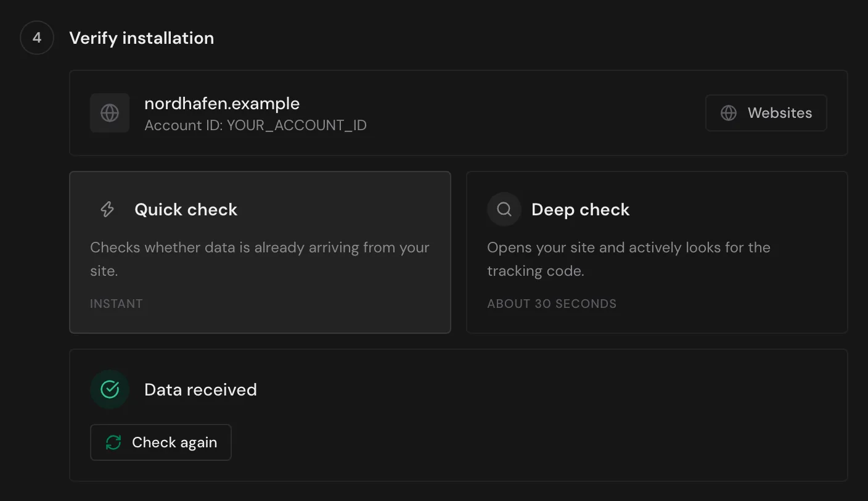Image resolution: width=868 pixels, height=501 pixels.
Task: Click the Check again button
Action: [161, 442]
